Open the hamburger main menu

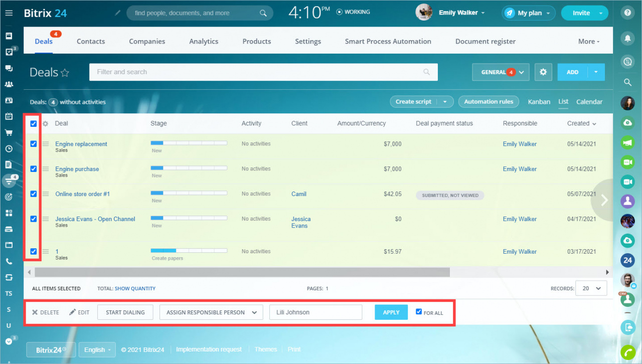tap(9, 13)
